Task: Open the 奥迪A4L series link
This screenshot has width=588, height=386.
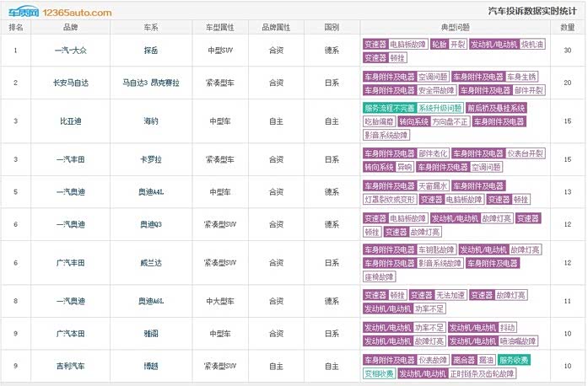Action: tap(152, 192)
